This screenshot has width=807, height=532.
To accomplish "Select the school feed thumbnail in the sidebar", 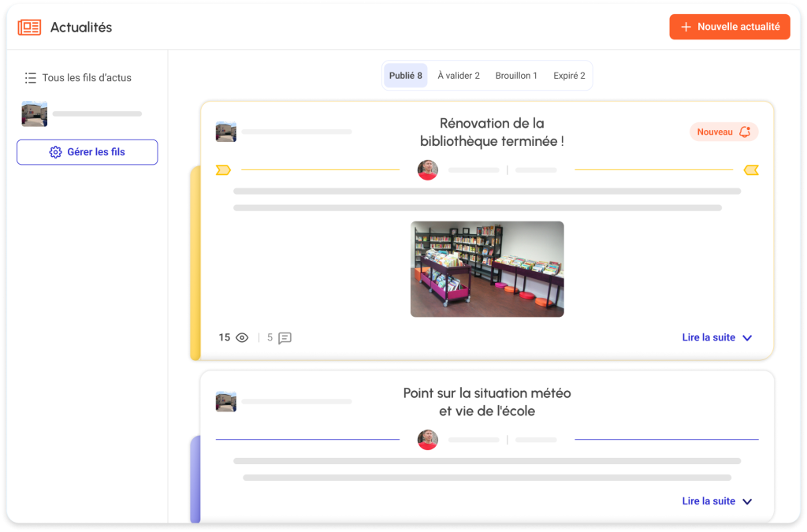I will point(35,114).
